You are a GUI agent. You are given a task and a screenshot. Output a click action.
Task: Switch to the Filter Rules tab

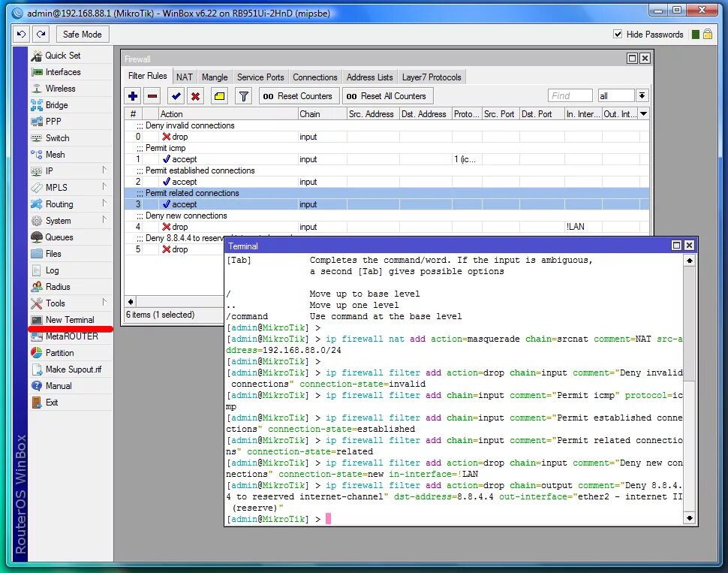[147, 76]
